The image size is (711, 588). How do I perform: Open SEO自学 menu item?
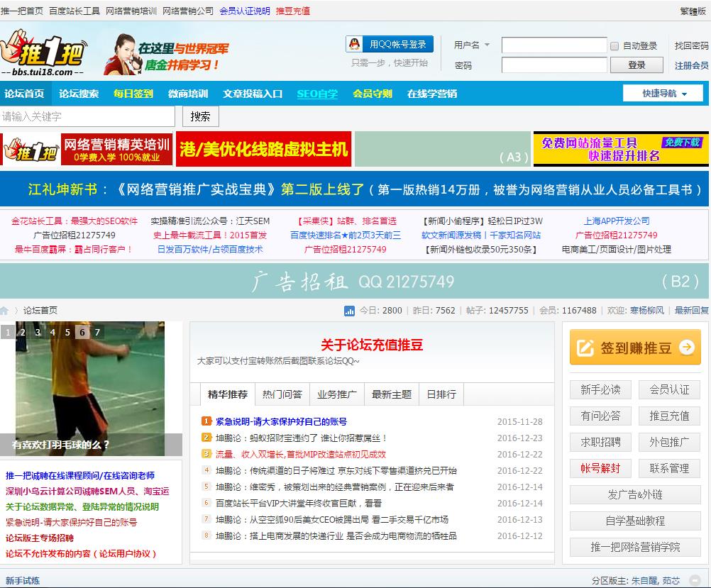317,94
